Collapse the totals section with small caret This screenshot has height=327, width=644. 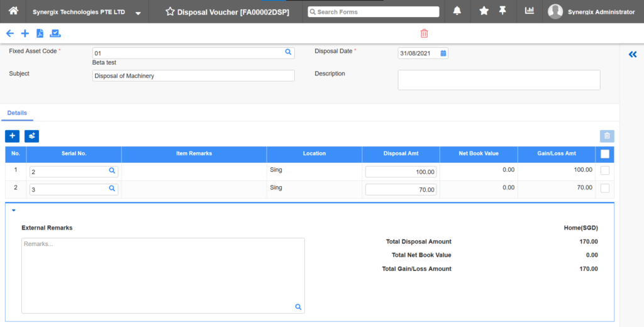pyautogui.click(x=14, y=211)
